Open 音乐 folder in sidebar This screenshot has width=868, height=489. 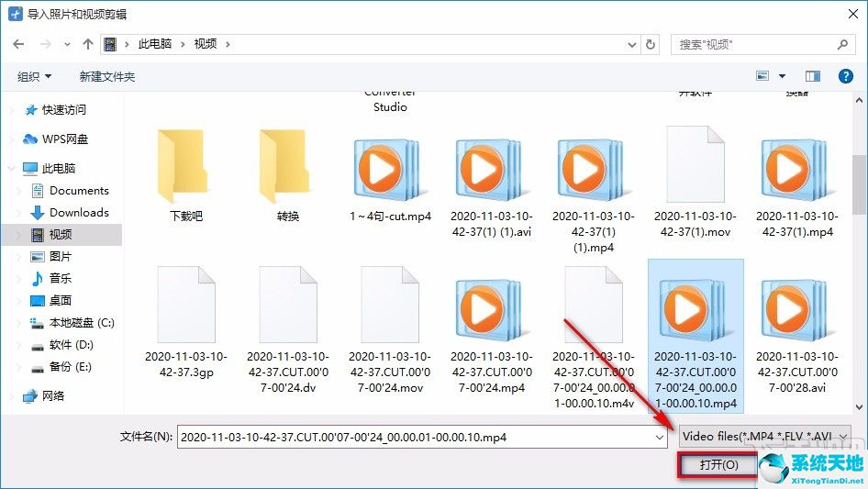click(x=51, y=279)
